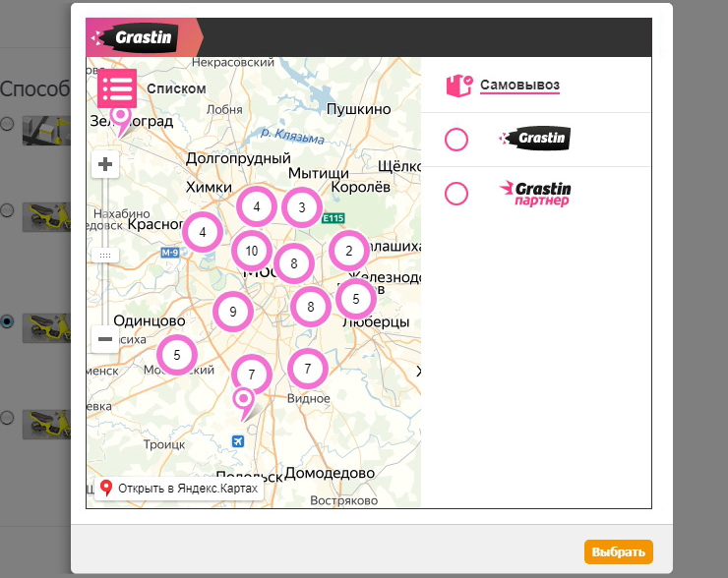This screenshot has width=728, height=578.
Task: Switch to the Самовывоз tab
Action: [519, 86]
